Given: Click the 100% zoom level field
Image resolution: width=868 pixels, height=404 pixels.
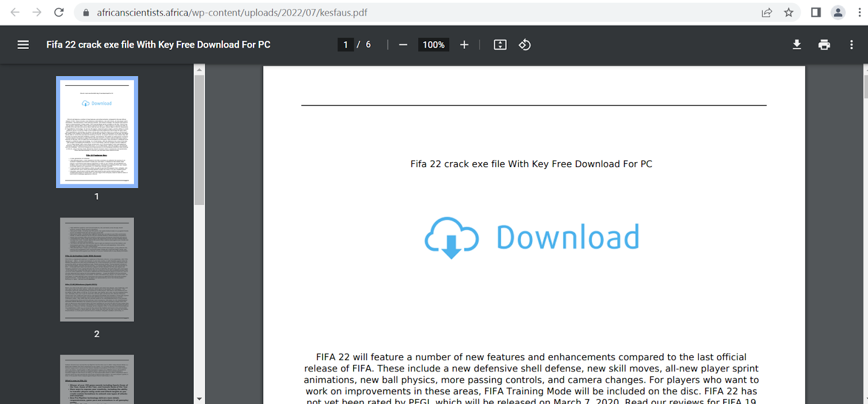Looking at the screenshot, I should (x=433, y=44).
